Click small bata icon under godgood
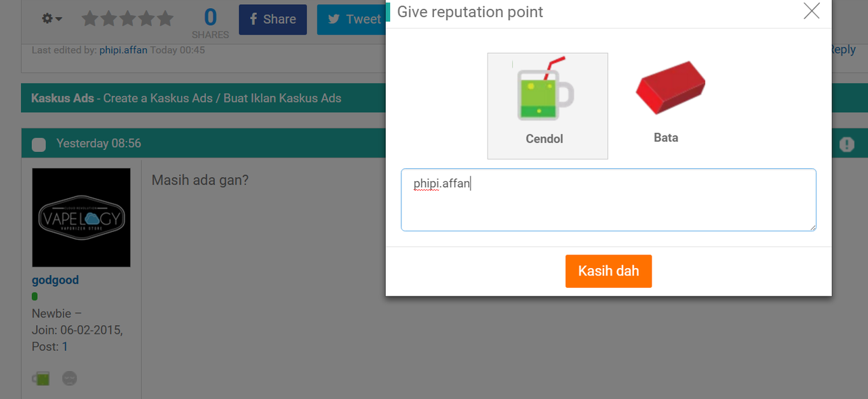The image size is (868, 399). 69,379
